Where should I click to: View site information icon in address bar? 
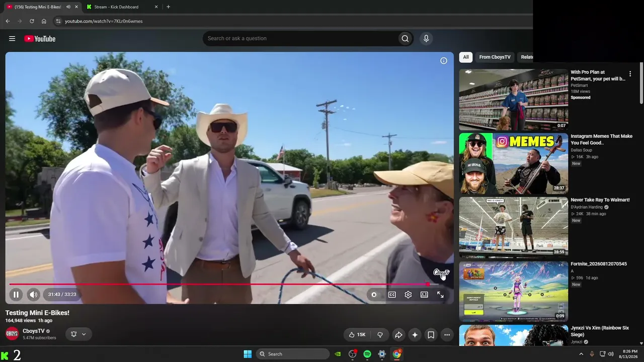coord(58,21)
